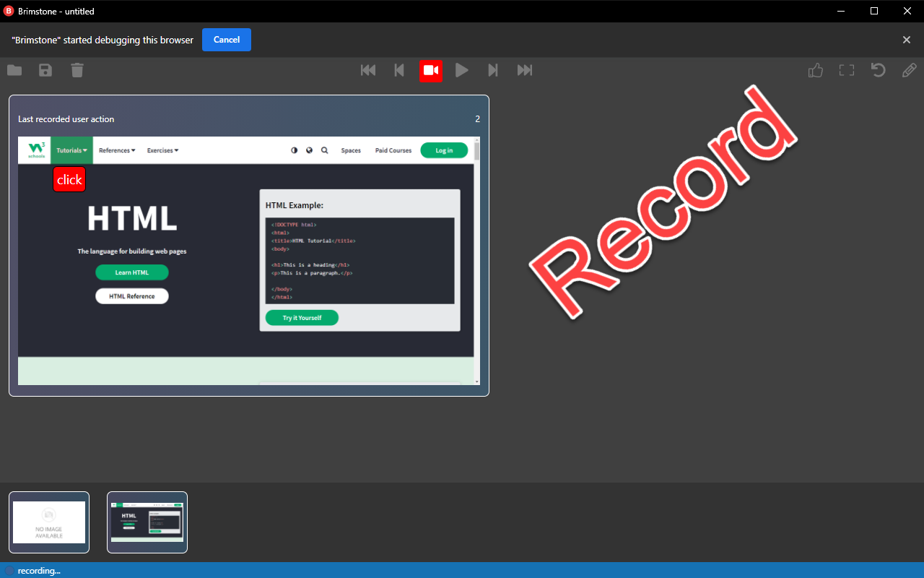This screenshot has height=578, width=924.
Task: Click the HTML Reference button
Action: pos(131,296)
